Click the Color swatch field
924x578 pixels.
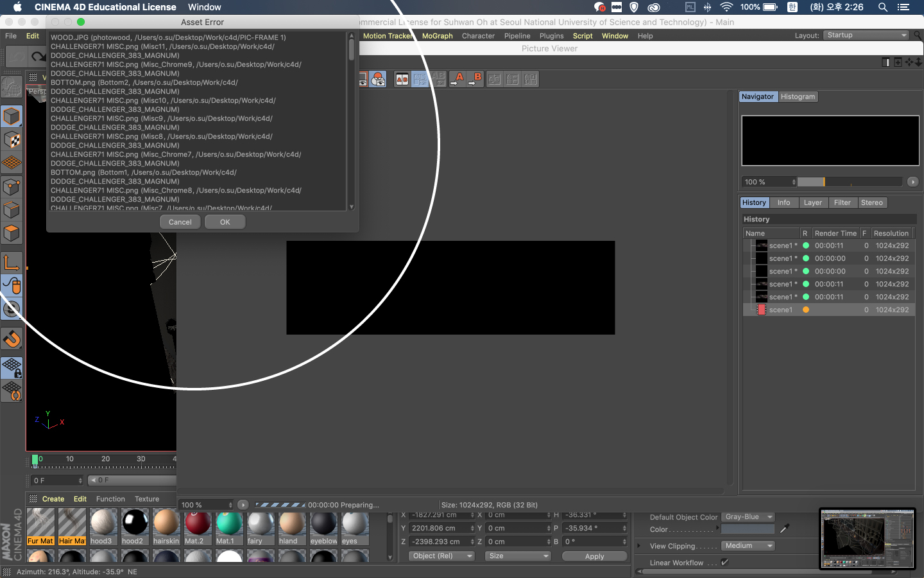point(748,529)
